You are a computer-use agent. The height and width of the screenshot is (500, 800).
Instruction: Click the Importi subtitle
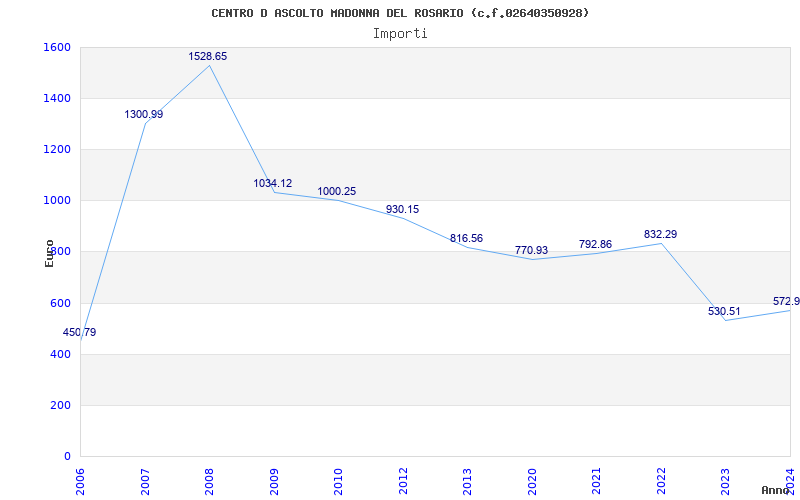tap(400, 34)
